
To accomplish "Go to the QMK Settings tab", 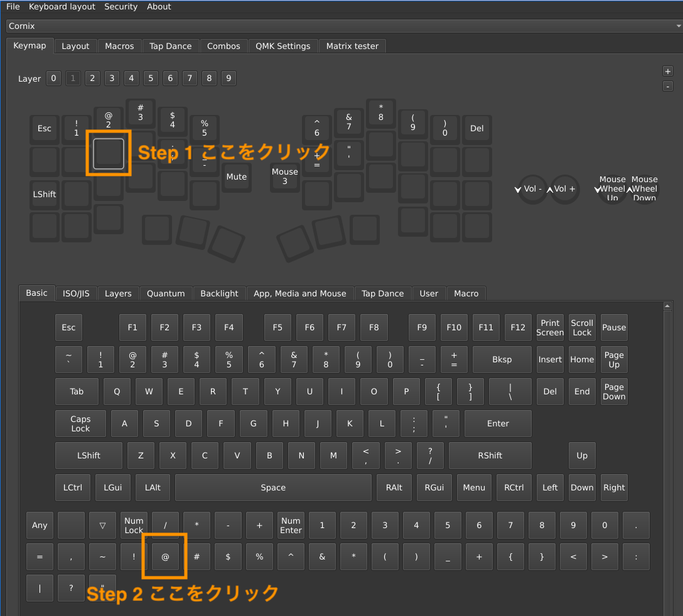I will tap(282, 46).
